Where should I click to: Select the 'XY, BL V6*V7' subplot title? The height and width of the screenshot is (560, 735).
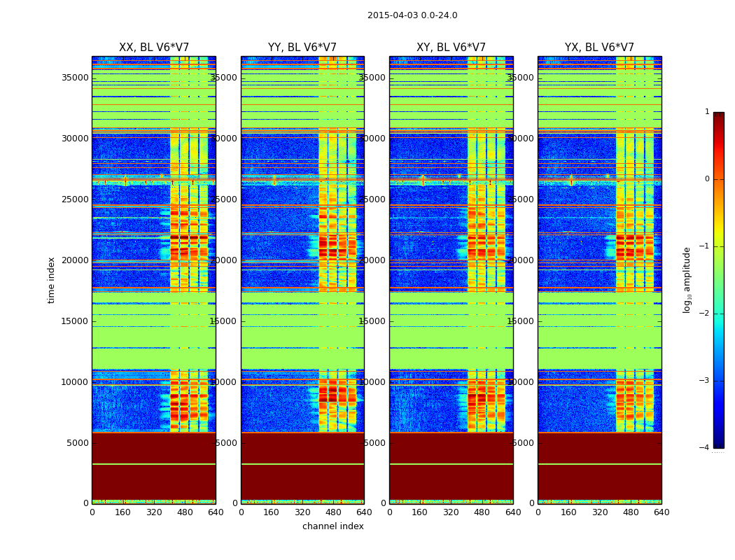(451, 48)
